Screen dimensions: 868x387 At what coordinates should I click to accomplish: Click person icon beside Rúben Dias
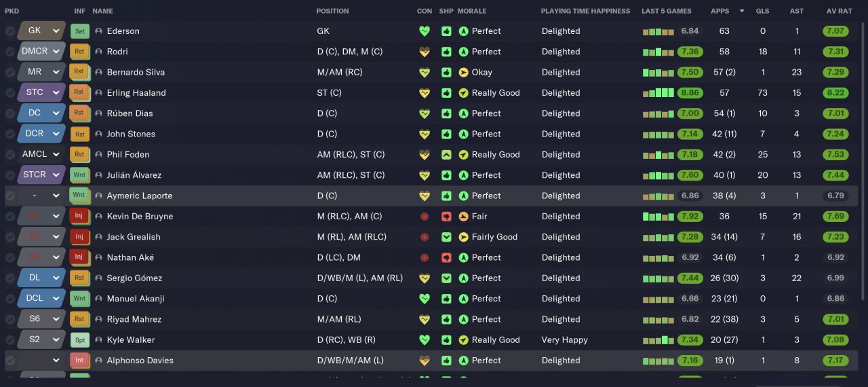click(x=99, y=113)
